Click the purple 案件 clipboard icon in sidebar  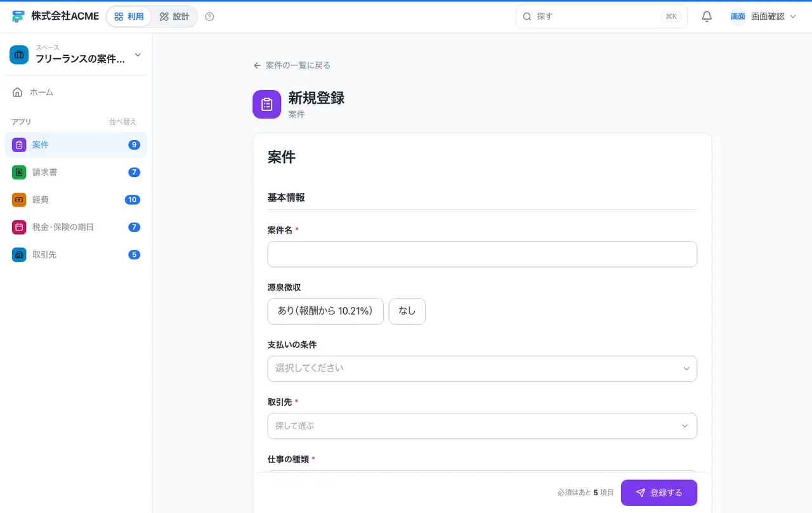click(19, 145)
